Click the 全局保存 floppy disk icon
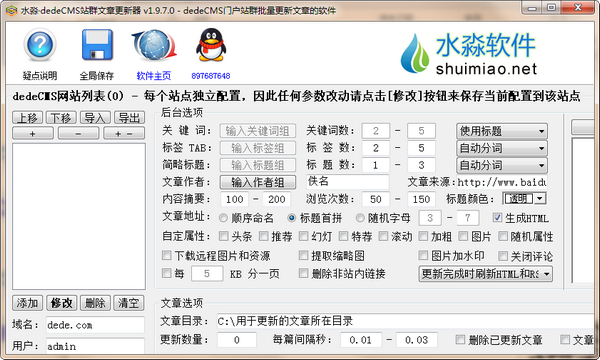This screenshot has width=600, height=360. click(x=97, y=45)
